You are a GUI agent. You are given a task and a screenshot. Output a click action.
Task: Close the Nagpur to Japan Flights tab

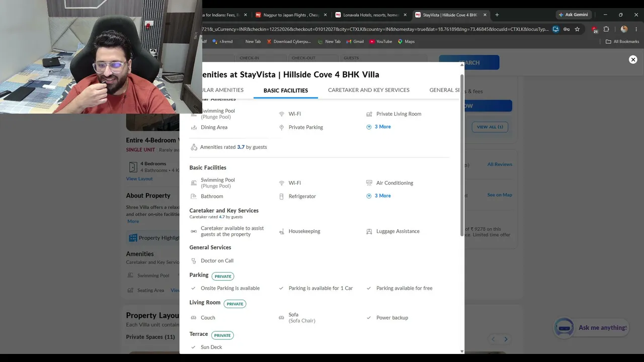point(326,15)
